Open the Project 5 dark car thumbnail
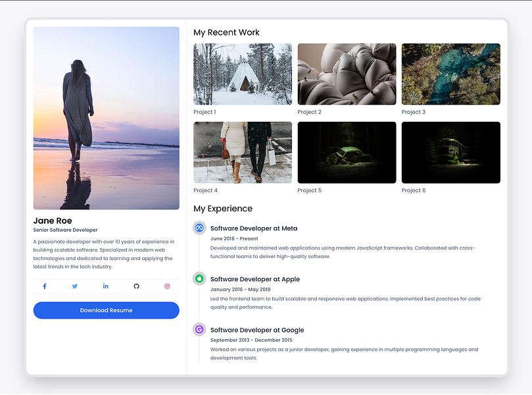 pos(347,152)
